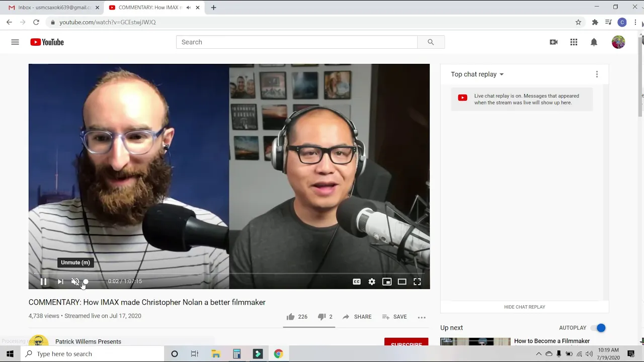The width and height of the screenshot is (644, 362).
Task: Open system volume control in tray
Action: click(589, 354)
